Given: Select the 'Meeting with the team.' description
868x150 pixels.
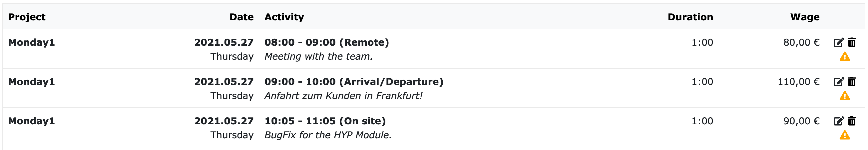Looking at the screenshot, I should [318, 57].
